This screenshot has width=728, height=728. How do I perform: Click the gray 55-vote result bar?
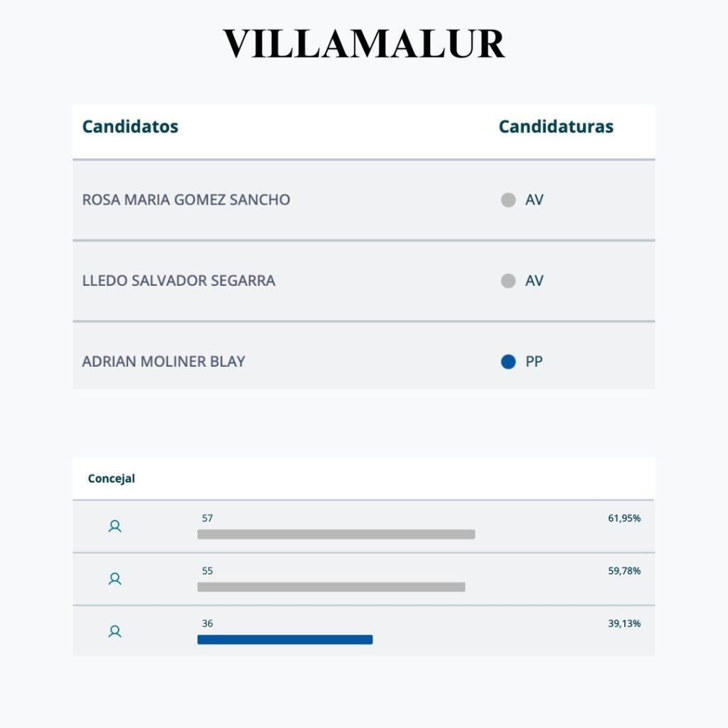pyautogui.click(x=331, y=587)
